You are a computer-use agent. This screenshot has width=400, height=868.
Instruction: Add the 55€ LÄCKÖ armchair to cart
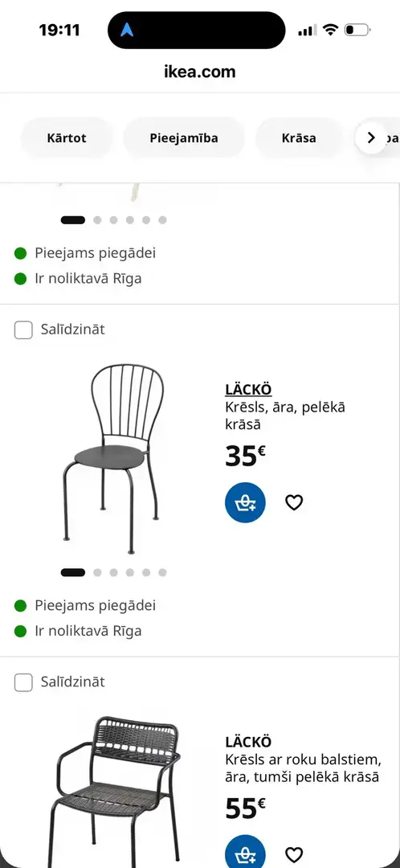click(x=245, y=853)
